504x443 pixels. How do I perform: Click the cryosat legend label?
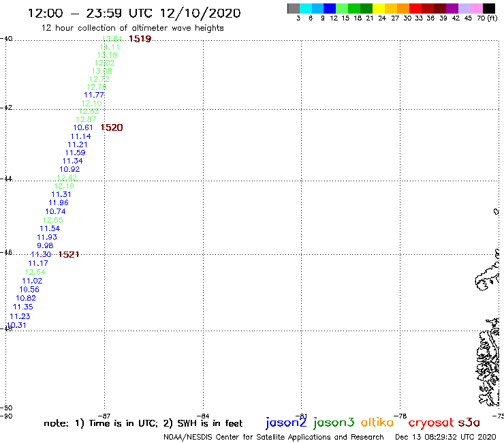pos(431,423)
